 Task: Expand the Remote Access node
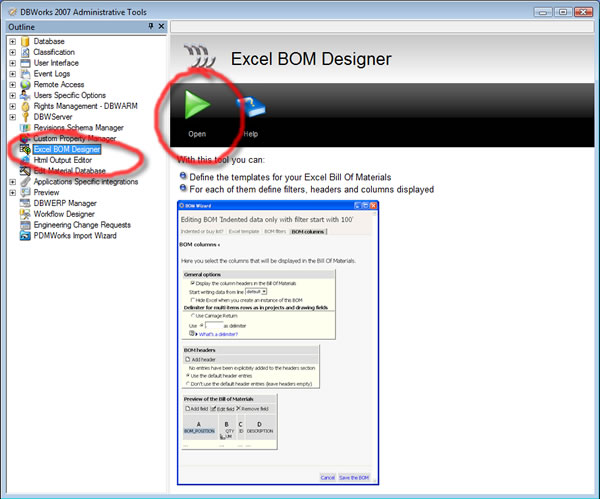pyautogui.click(x=13, y=85)
